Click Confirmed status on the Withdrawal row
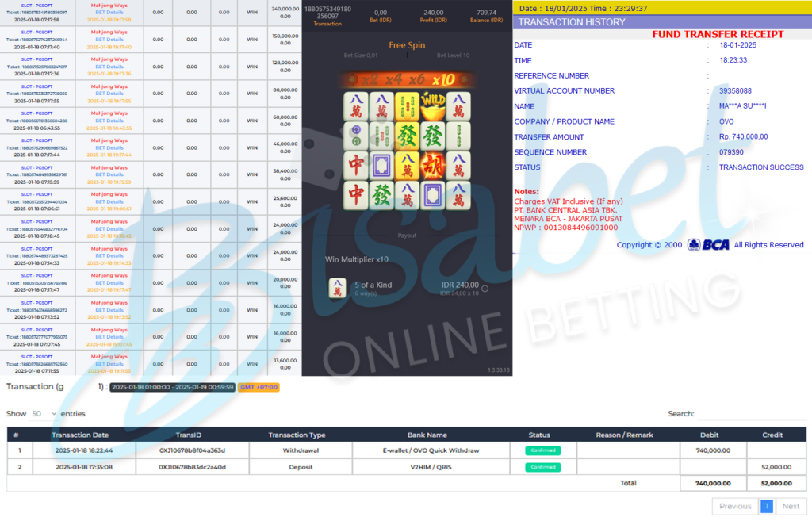Image resolution: width=812 pixels, height=521 pixels. [542, 450]
